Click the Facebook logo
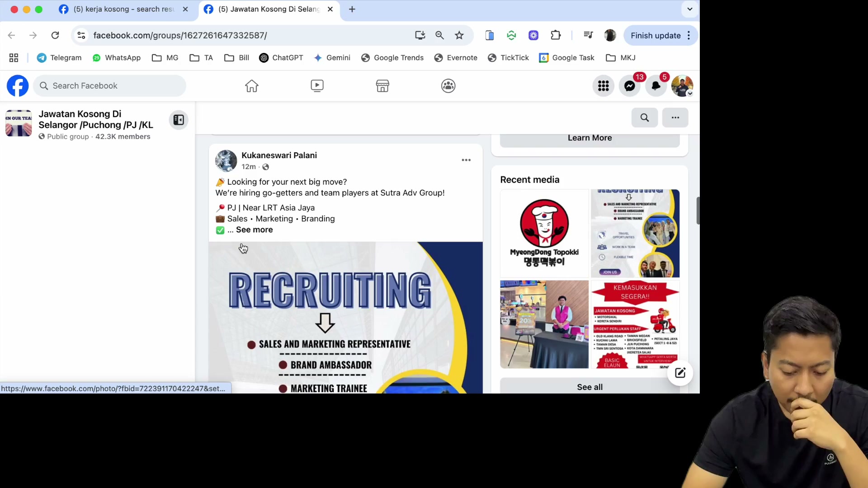This screenshot has height=488, width=868. click(18, 86)
